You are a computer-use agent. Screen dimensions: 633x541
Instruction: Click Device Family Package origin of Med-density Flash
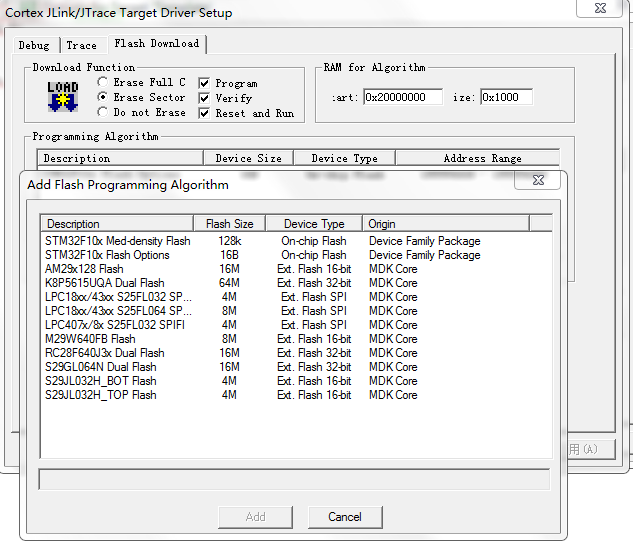[x=425, y=241]
